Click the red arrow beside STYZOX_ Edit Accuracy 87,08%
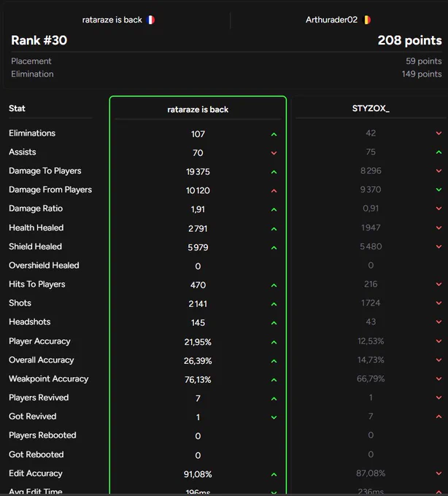 (439, 473)
